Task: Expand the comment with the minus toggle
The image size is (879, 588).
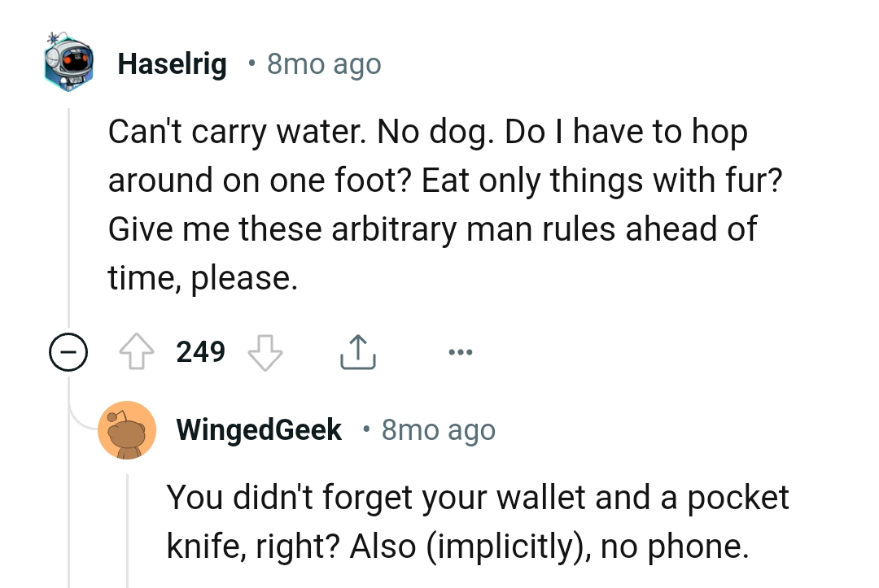Action: click(x=69, y=351)
